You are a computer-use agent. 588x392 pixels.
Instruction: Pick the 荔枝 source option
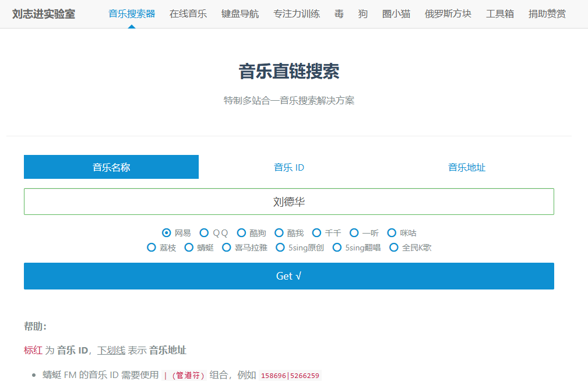[152, 248]
